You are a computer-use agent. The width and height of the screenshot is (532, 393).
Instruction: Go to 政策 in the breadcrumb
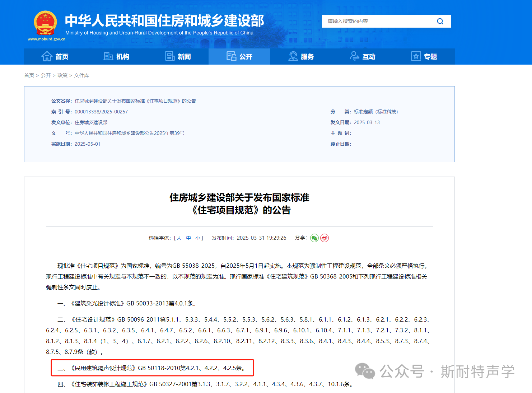(x=62, y=75)
